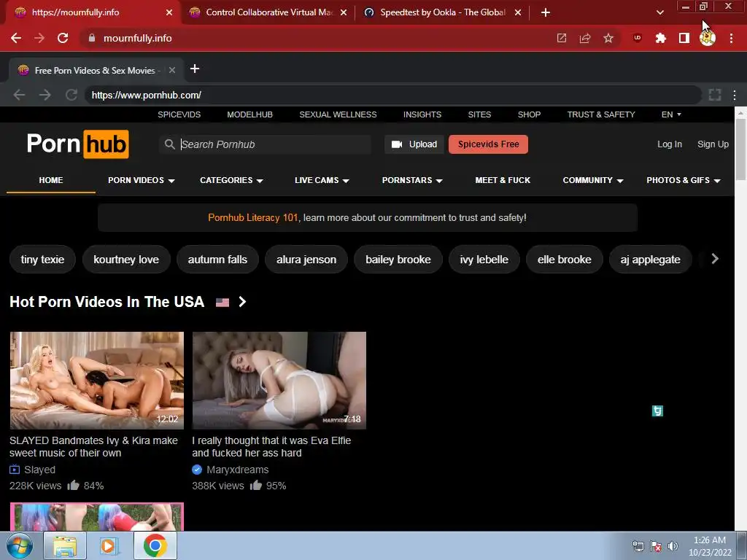Click the taskbar clock showing 1:26 AM
Screen dimensions: 747x560
(709, 546)
